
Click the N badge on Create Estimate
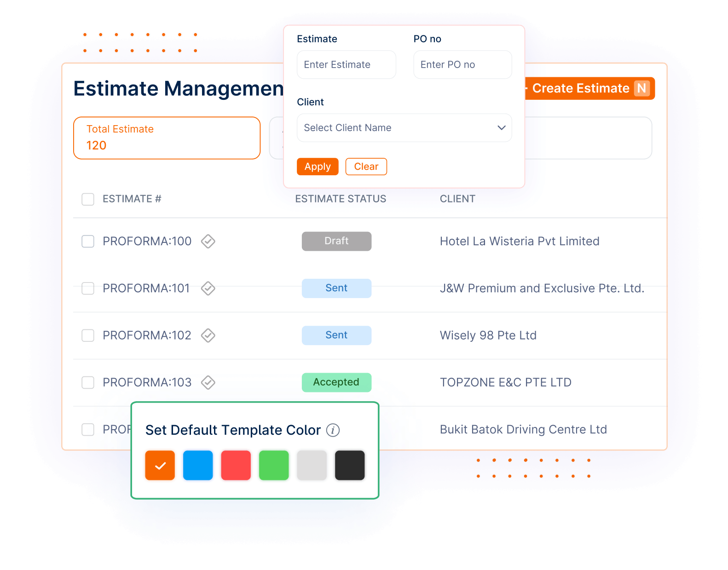click(x=641, y=88)
